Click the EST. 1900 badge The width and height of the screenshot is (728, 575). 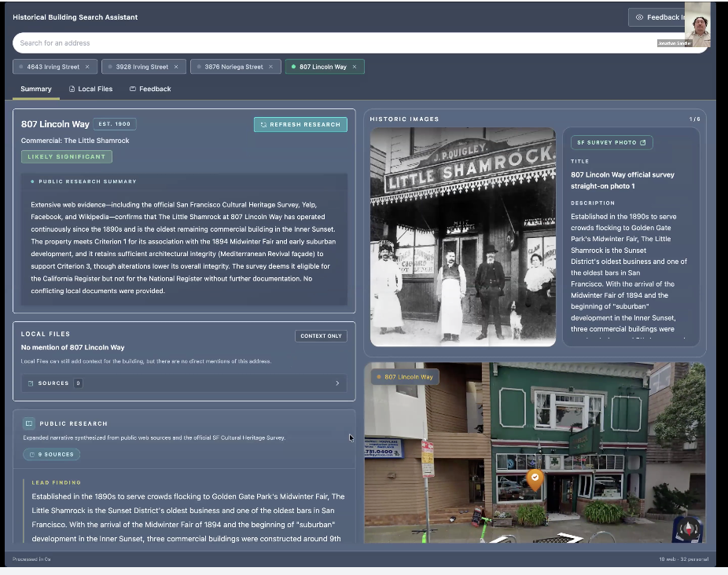point(115,124)
